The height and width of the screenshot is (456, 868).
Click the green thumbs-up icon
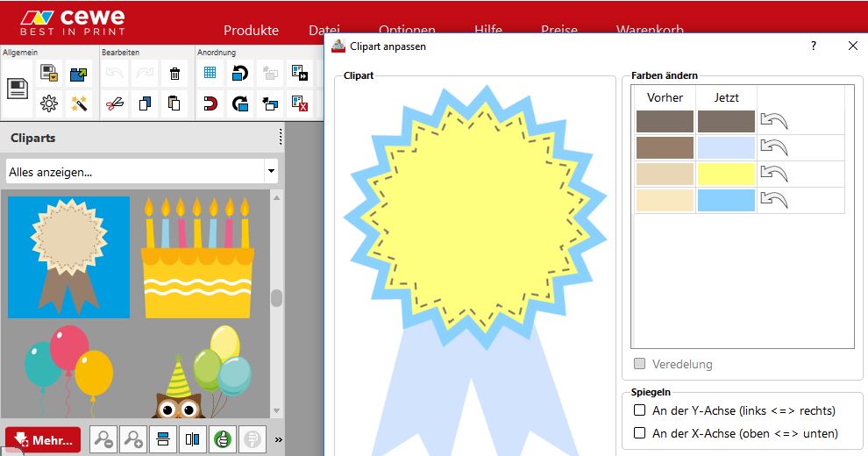(222, 439)
